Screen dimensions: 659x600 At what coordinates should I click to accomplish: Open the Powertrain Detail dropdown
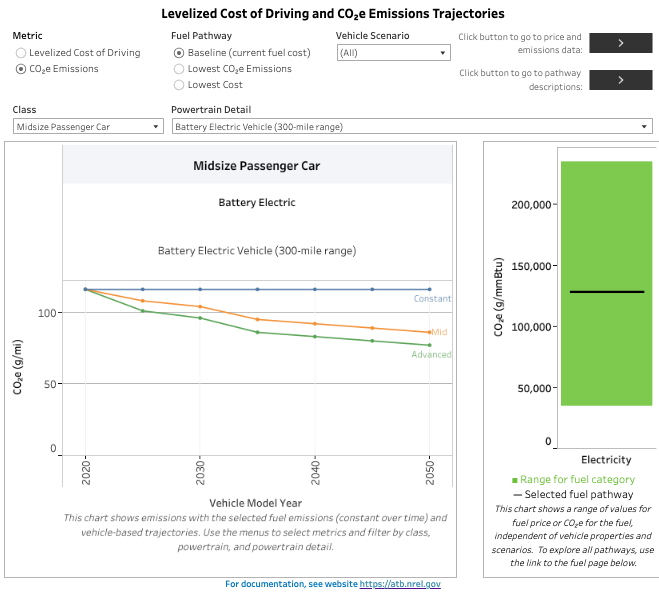[412, 127]
